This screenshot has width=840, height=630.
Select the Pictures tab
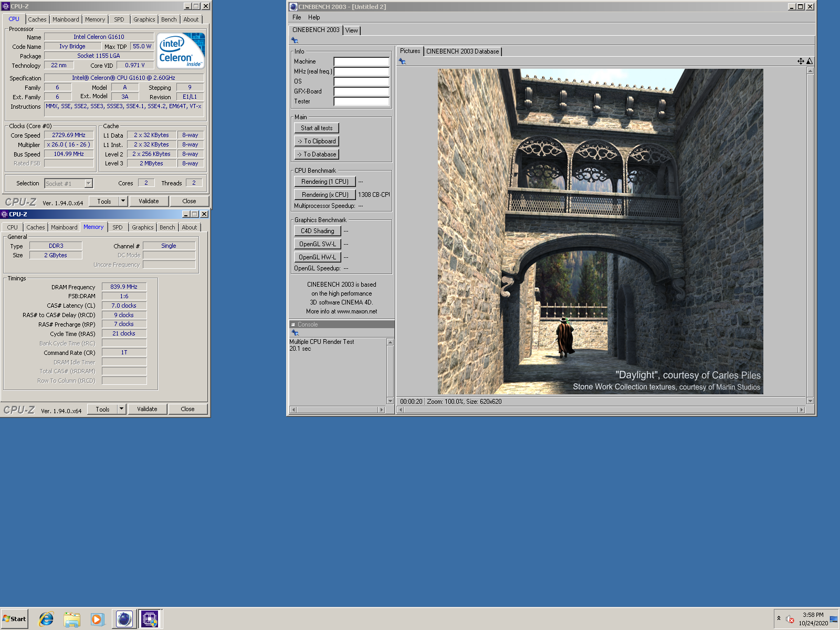pyautogui.click(x=410, y=51)
